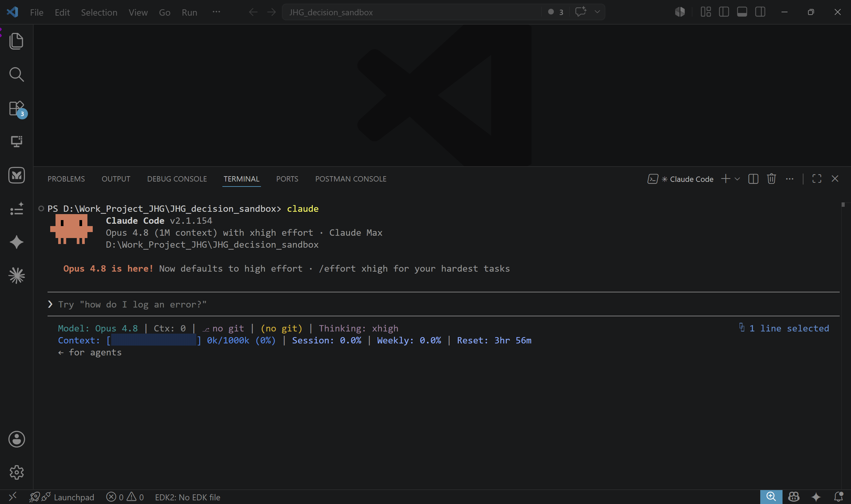
Task: Click the blue Context progress bar
Action: point(154,340)
